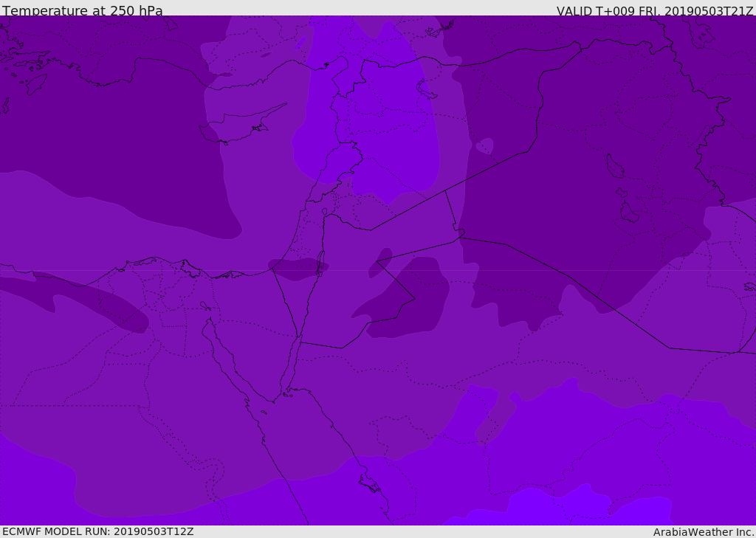Click the 'VALID T+009 FRI. 20190503T21Z' label
Screen dimensions: 756x538
tap(655, 11)
